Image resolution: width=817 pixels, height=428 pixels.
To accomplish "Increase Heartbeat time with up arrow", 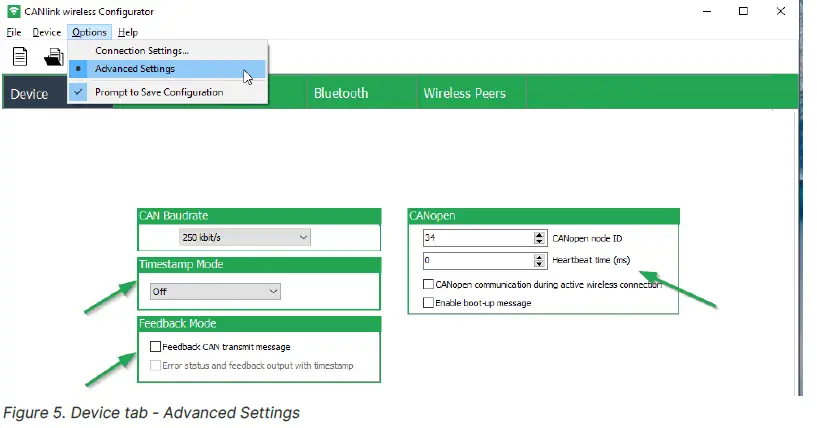I will click(x=537, y=257).
